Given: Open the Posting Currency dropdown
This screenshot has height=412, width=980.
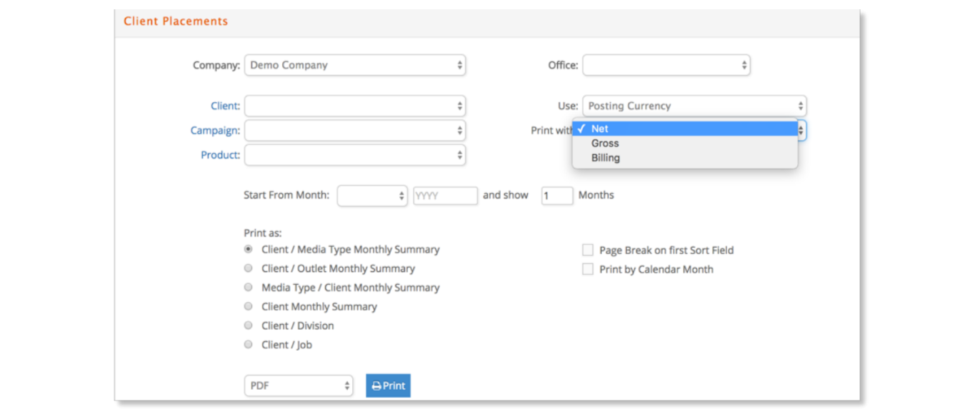Looking at the screenshot, I should 694,106.
